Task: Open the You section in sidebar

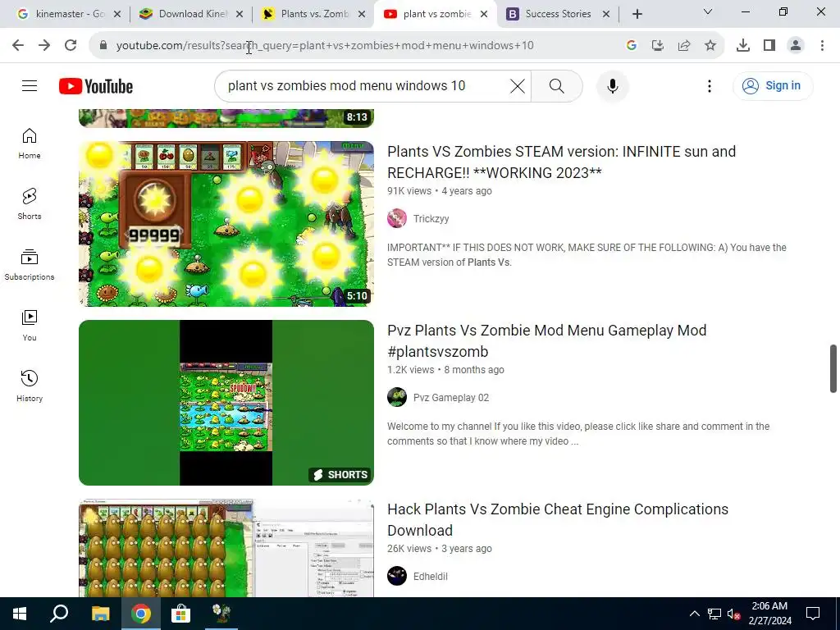Action: 30,325
